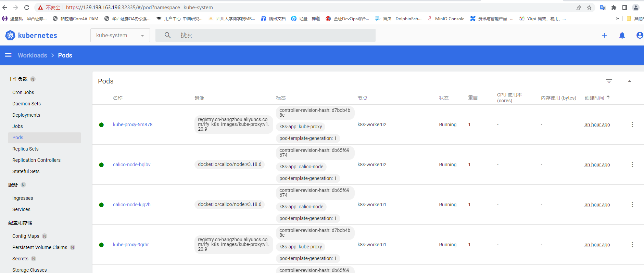Open Daemon Sets in sidebar
Viewport: 644px width, 273px height.
pos(26,104)
